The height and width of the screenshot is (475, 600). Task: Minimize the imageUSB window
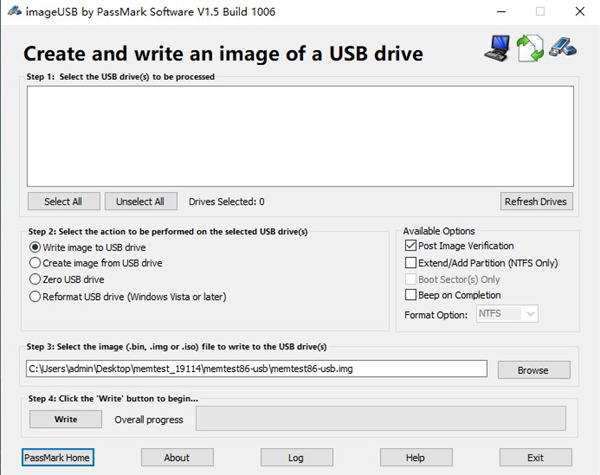pyautogui.click(x=497, y=11)
